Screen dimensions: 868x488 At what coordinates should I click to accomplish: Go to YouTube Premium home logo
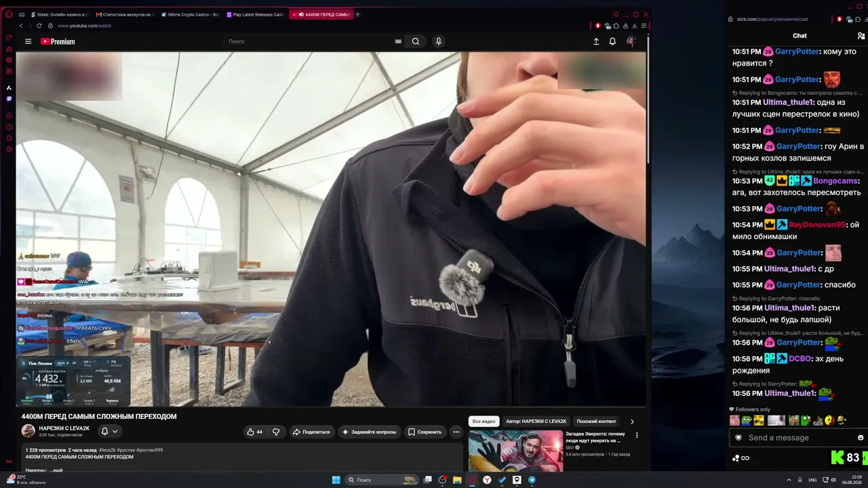tap(58, 41)
